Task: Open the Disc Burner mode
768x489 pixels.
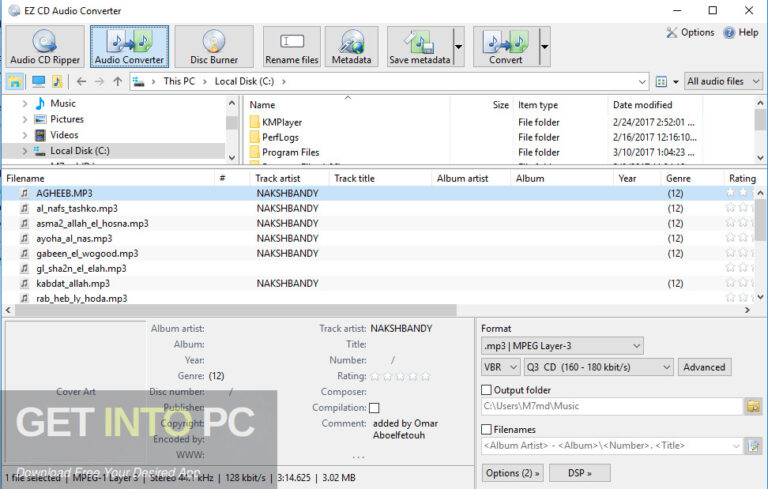Action: pos(214,47)
